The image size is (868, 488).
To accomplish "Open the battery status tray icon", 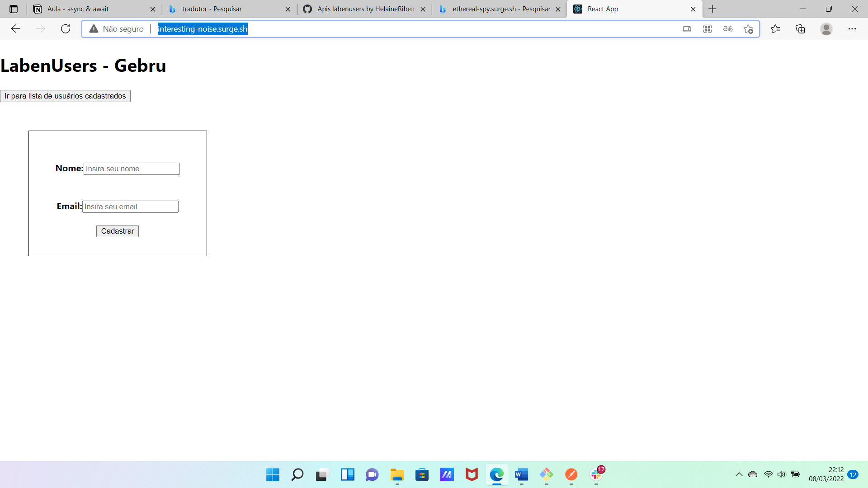I will pyautogui.click(x=796, y=474).
